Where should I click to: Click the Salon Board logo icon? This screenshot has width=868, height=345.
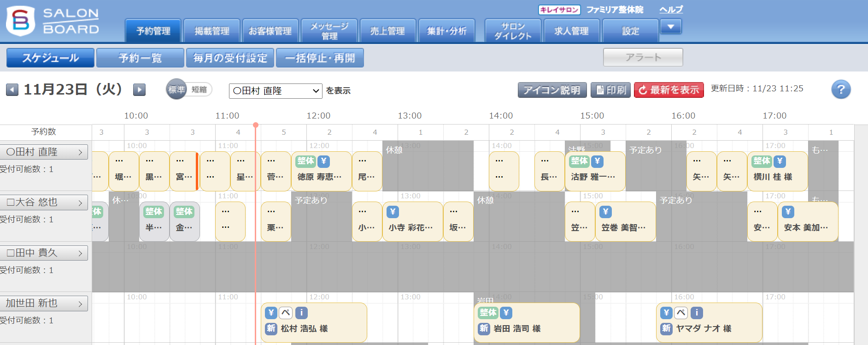(x=21, y=21)
